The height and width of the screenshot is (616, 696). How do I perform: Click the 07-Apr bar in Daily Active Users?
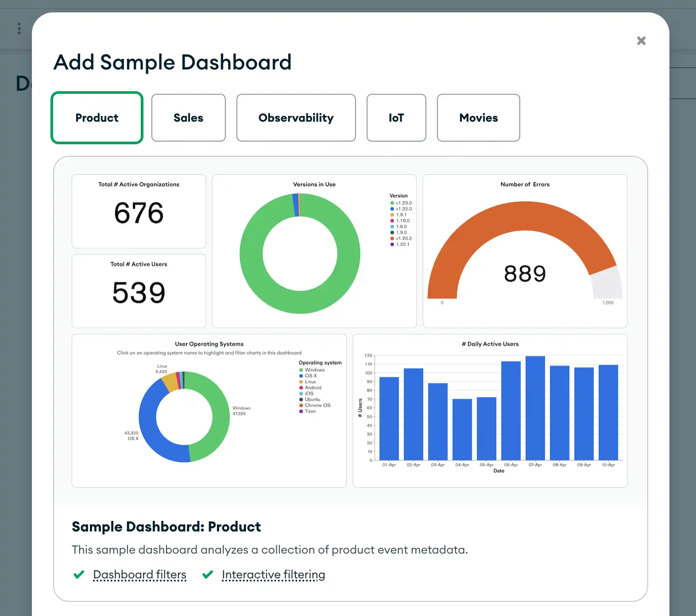pyautogui.click(x=535, y=407)
